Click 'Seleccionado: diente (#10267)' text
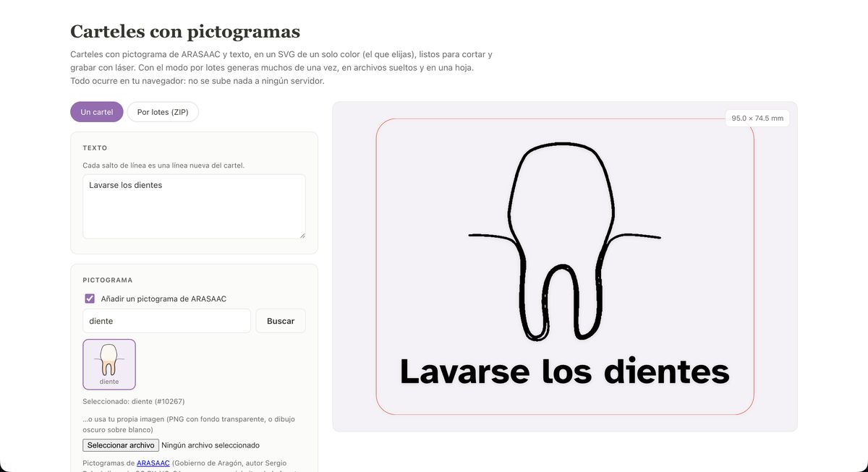Image resolution: width=868 pixels, height=472 pixels. click(x=132, y=400)
